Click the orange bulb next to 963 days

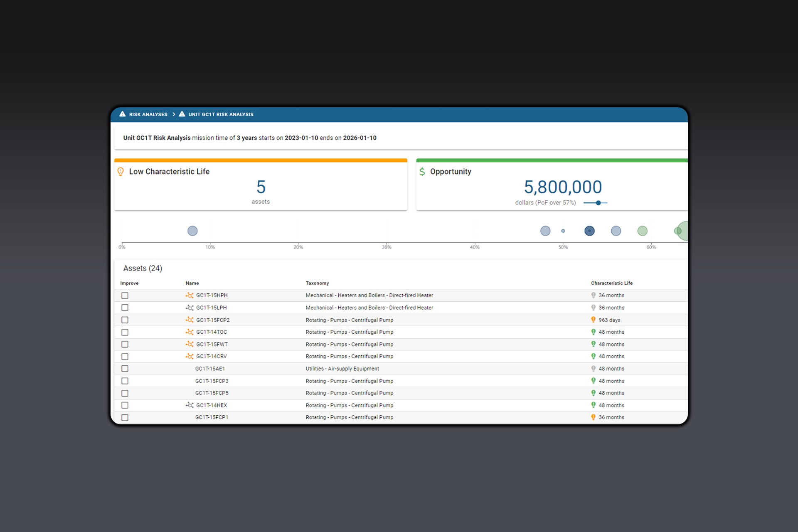click(593, 320)
